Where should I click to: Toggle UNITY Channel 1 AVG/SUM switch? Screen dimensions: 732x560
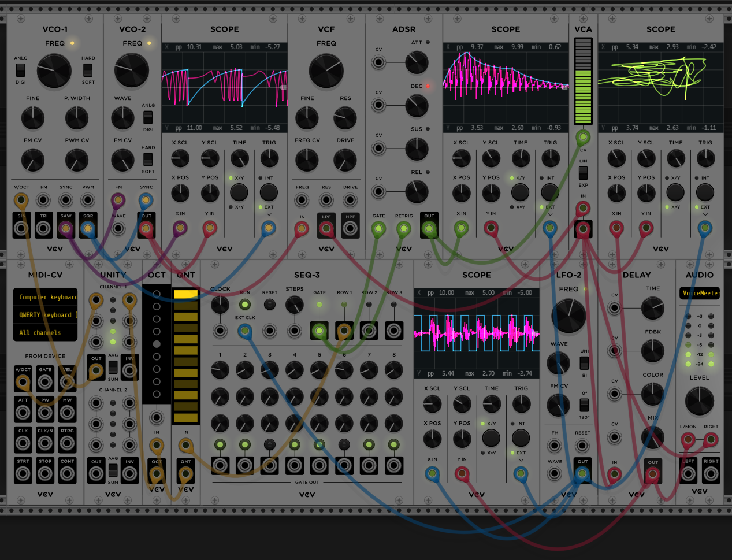coord(113,367)
